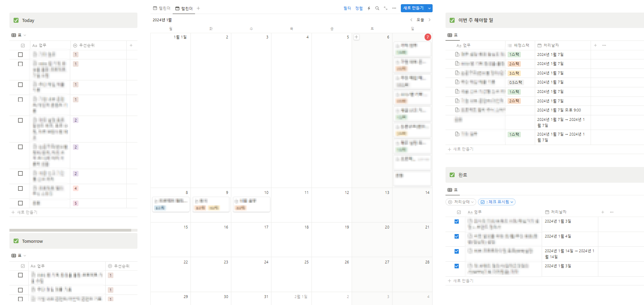
Task: Open the 정렬 sort option
Action: click(359, 8)
